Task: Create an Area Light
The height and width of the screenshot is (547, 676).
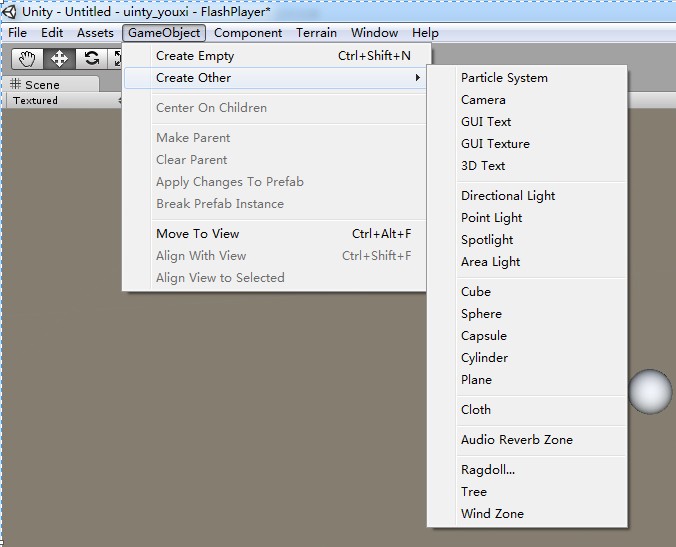Action: [527, 262]
